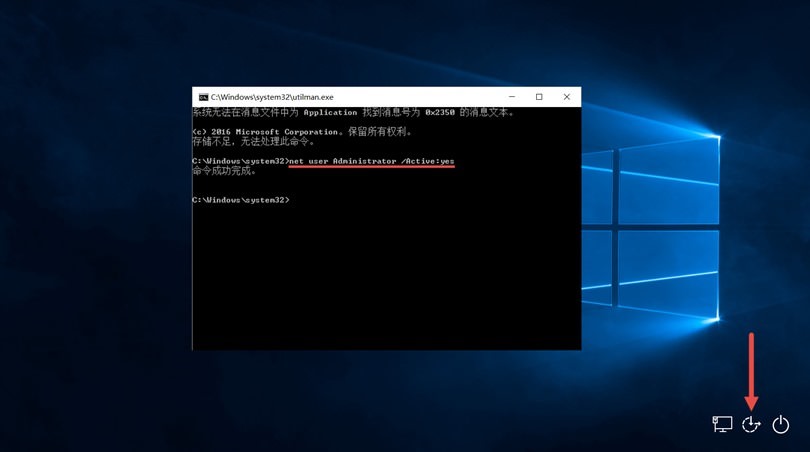This screenshot has width=810, height=452.
Task: Maximize the utilman.exe command window
Action: 539,97
